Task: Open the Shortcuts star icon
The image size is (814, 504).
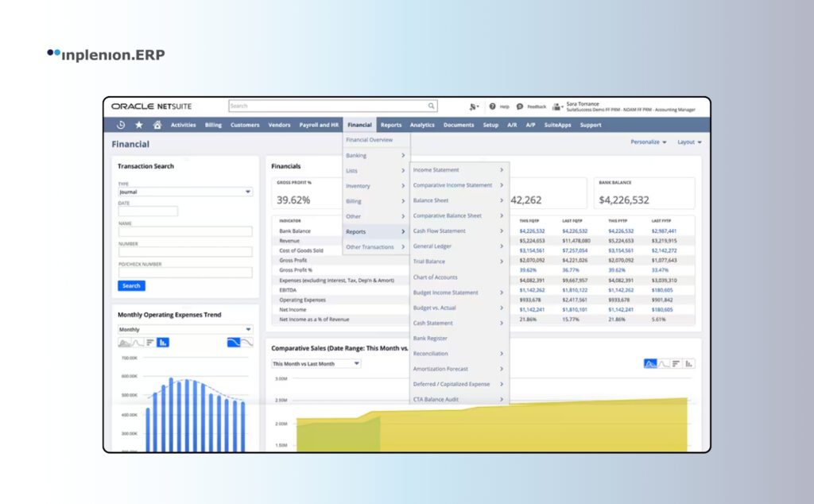Action: [139, 125]
